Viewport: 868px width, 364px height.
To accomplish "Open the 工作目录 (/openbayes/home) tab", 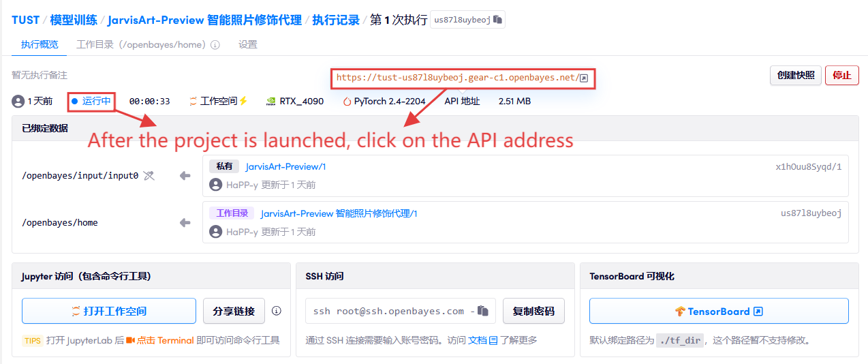I will pos(141,45).
